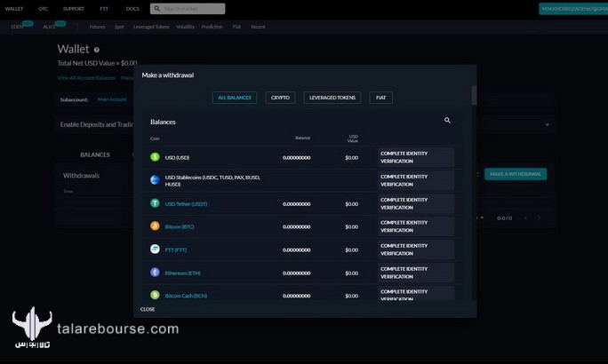The image size is (608, 364).
Task: Click search icon in top market search
Action: pos(157,9)
